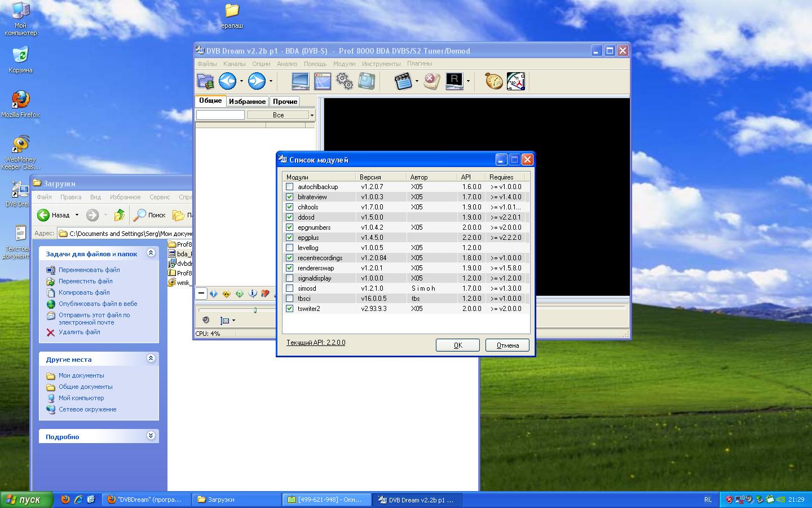Click the 'Отмена' cancel button
This screenshot has height=508, width=812.
click(x=507, y=345)
